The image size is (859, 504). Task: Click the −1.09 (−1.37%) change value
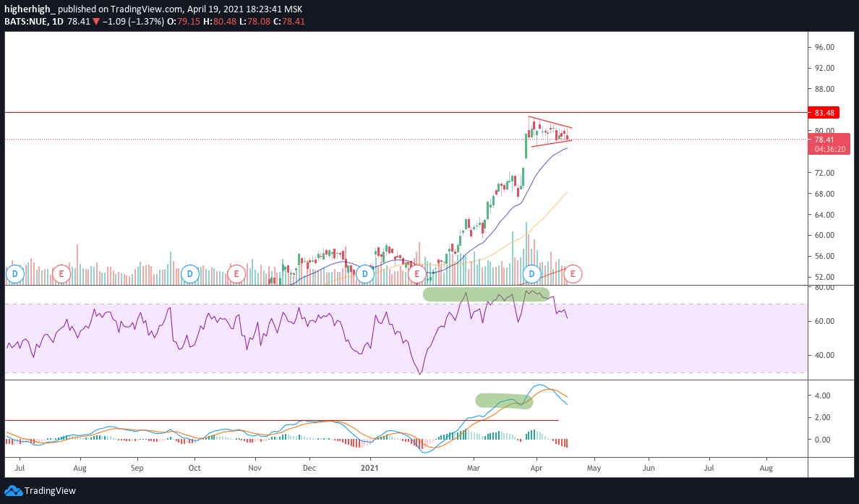pos(132,22)
